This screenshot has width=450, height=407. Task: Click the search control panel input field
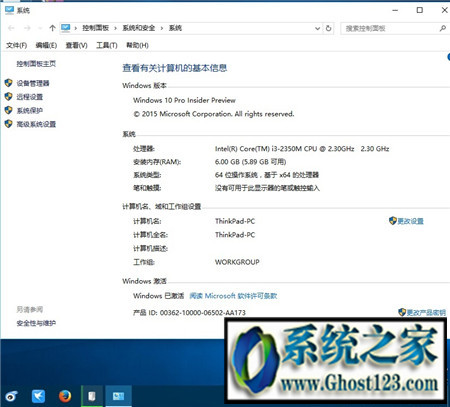[389, 28]
